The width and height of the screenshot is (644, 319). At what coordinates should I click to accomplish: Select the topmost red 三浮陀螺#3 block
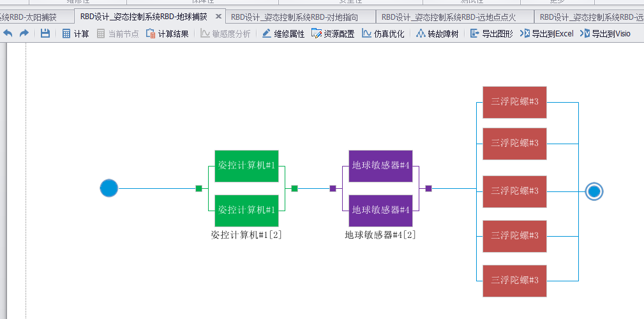(x=514, y=102)
